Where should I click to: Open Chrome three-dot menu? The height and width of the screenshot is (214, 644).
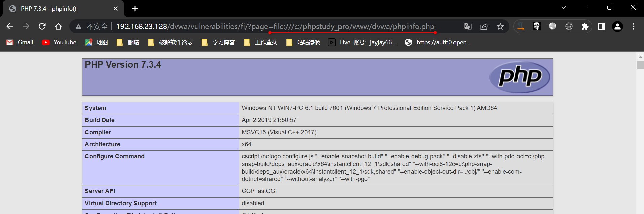point(634,26)
